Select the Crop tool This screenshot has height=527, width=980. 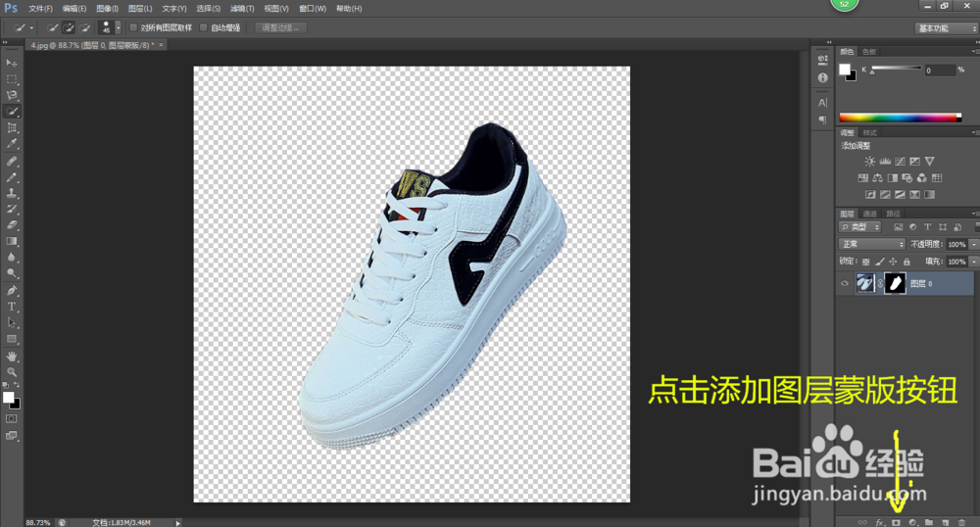[11, 127]
